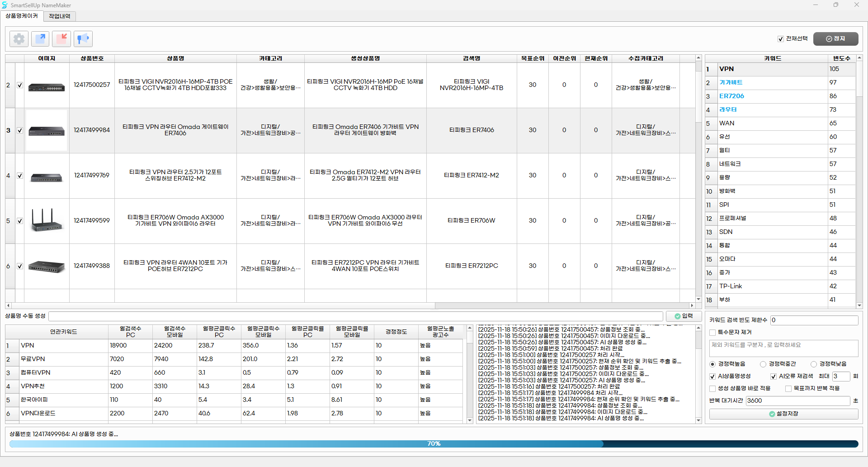This screenshot has width=868, height=467.
Task: Click the blue export arrow icon
Action: [40, 39]
